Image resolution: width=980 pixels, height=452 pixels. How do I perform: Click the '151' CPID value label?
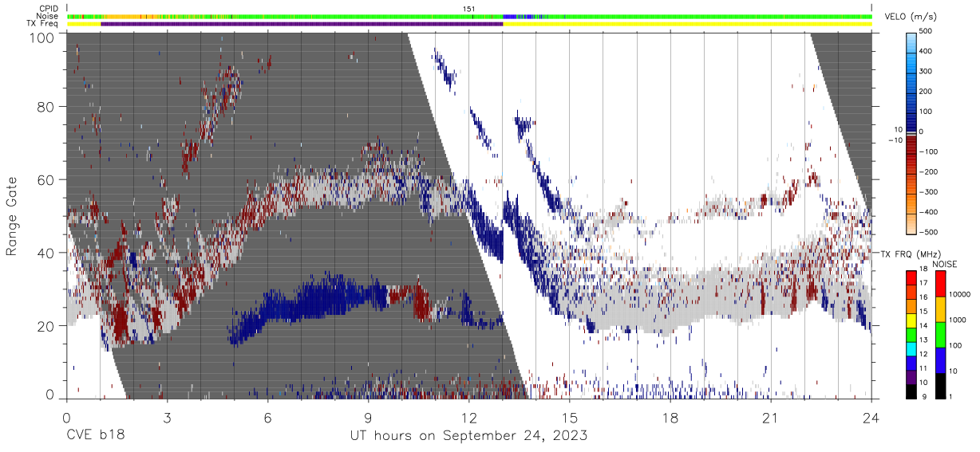pyautogui.click(x=470, y=9)
